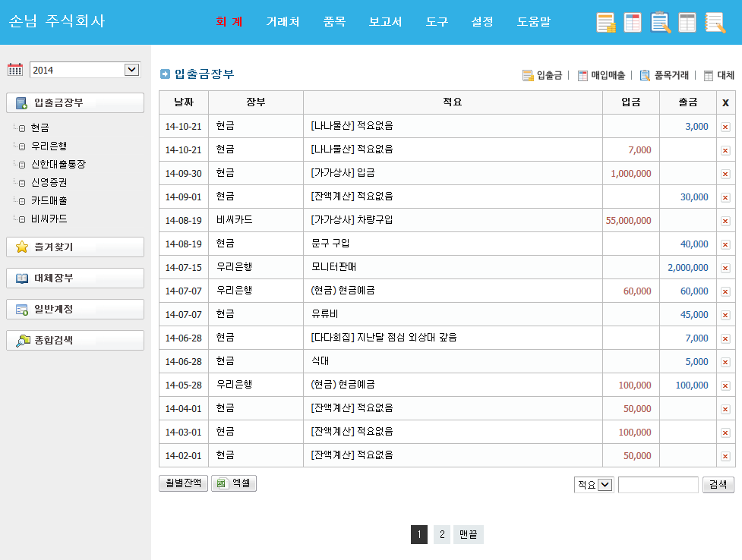
Task: Select 비씨카드 in the account tree
Action: (x=49, y=219)
